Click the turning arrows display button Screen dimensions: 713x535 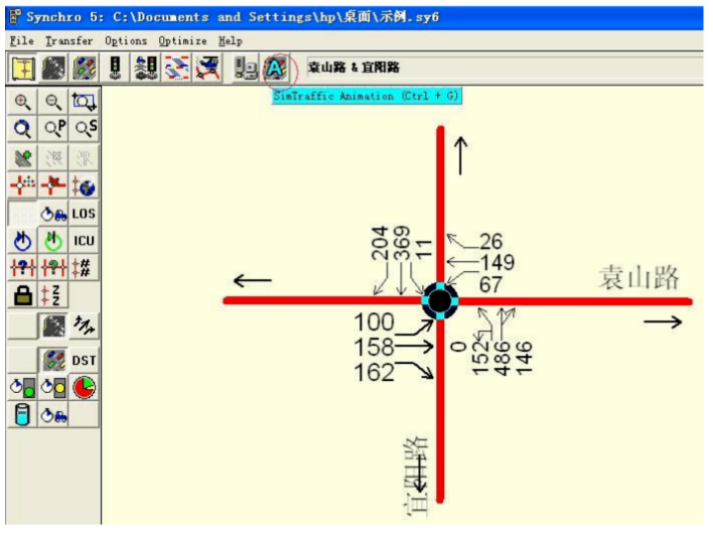(84, 326)
